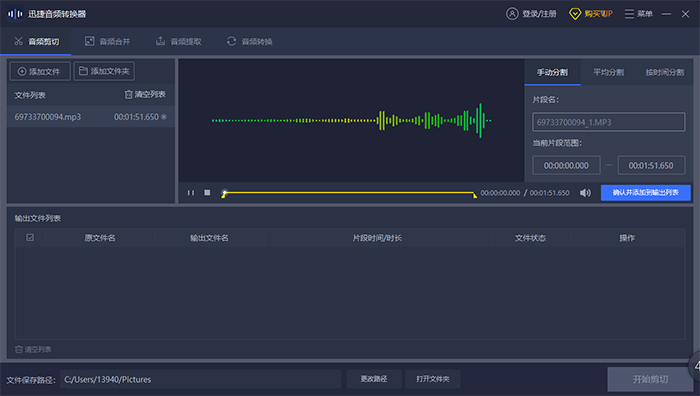The image size is (700, 396).
Task: Edit the 片段名 field 69733700094_1.MP3
Action: coord(608,122)
